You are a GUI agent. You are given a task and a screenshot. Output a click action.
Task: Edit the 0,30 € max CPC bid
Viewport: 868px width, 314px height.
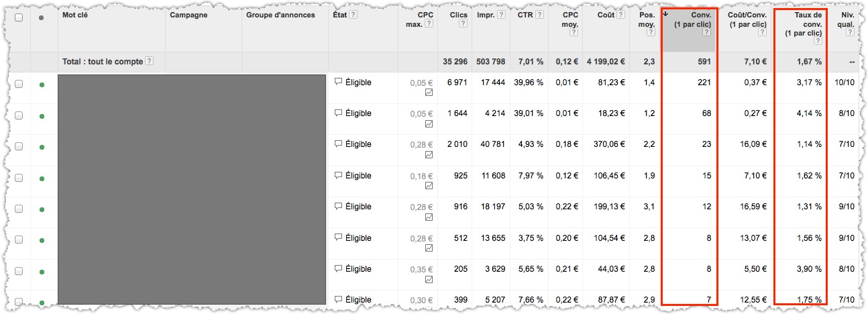[422, 300]
